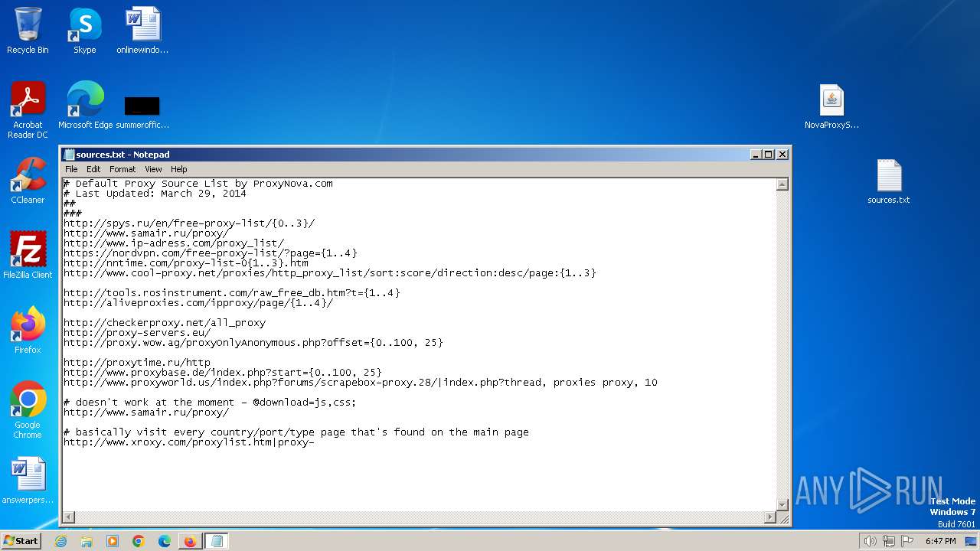
Task: Open Internet Explorer from the taskbar
Action: pos(60,541)
